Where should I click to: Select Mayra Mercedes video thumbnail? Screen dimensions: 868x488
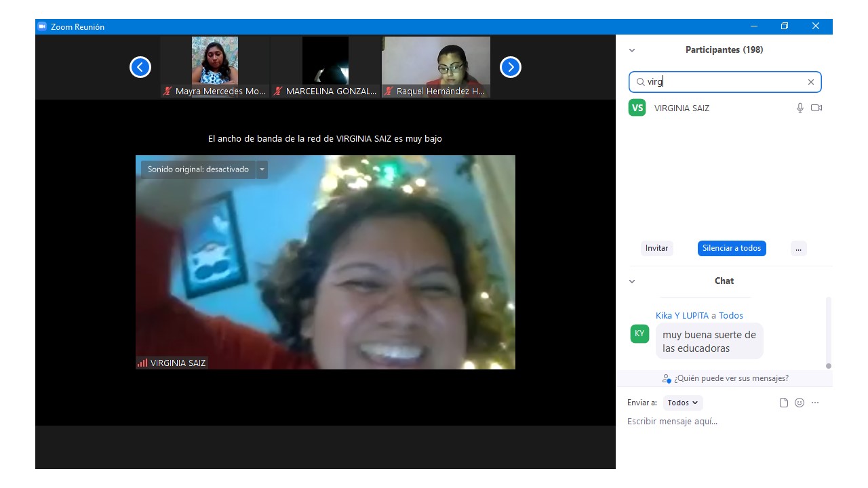click(x=215, y=67)
